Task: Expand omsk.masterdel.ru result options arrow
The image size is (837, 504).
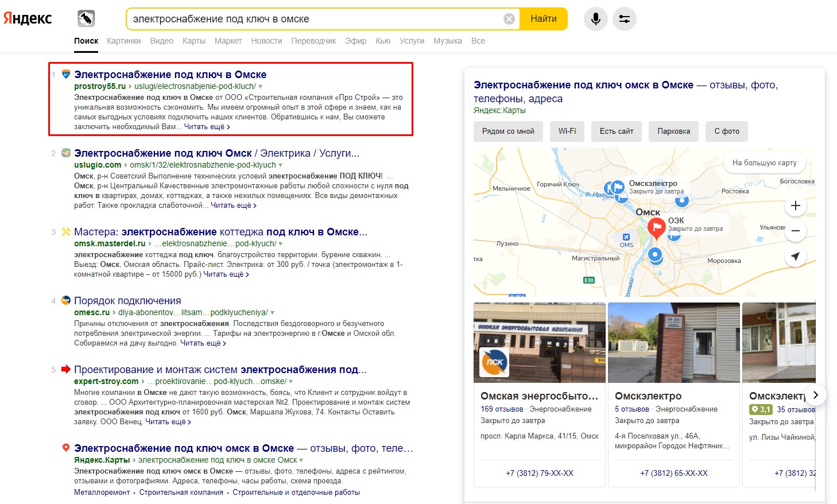Action: click(281, 244)
